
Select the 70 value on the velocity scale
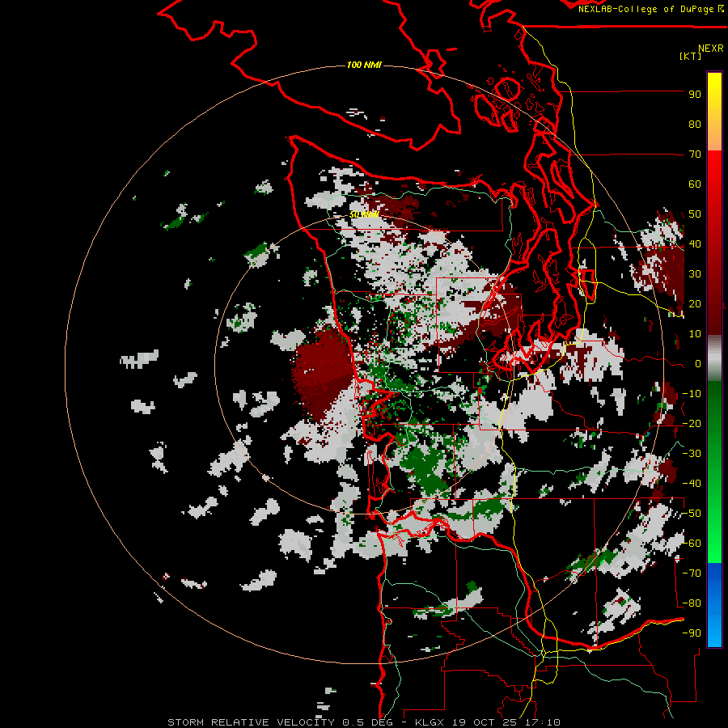tap(695, 154)
